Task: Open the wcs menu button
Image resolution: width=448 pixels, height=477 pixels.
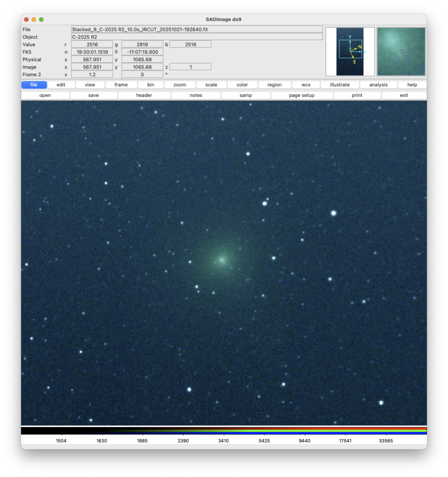Action: click(306, 85)
